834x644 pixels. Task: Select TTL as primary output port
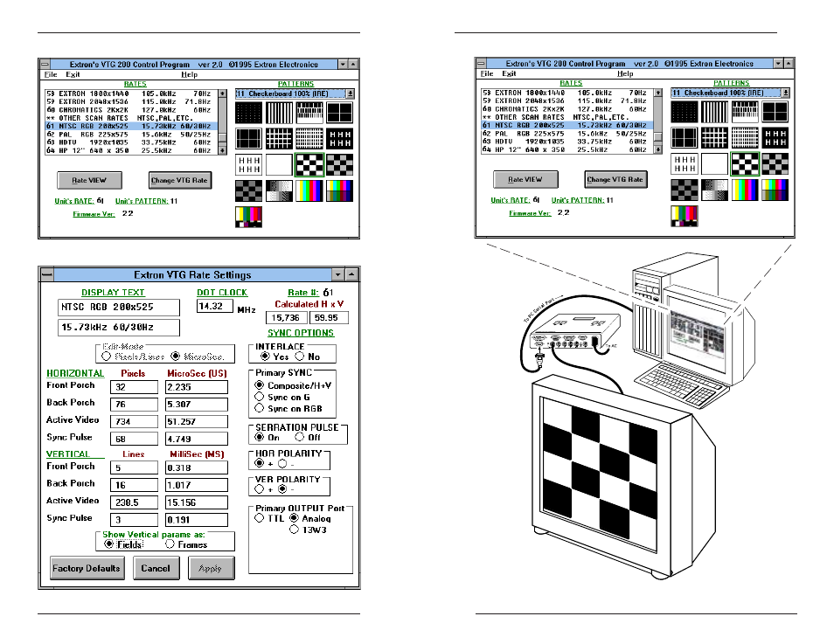[x=259, y=518]
